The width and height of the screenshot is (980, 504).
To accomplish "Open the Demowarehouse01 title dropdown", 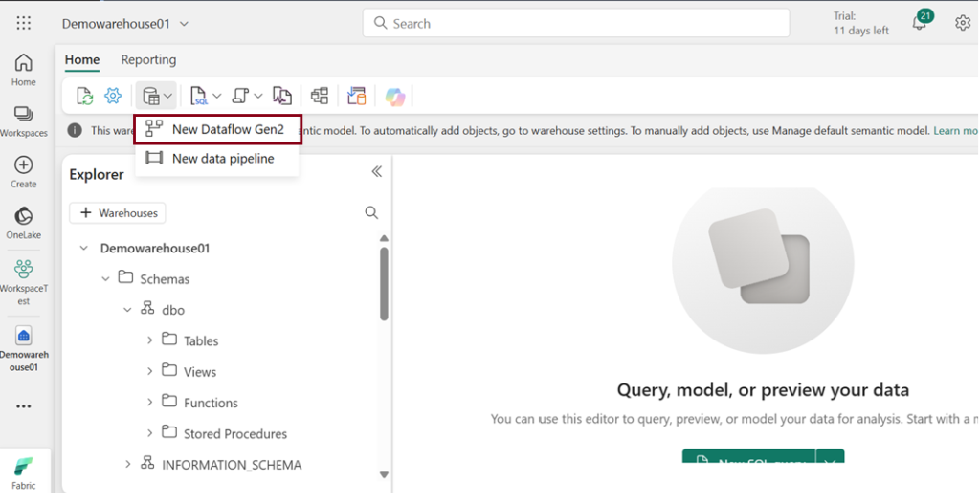I will click(x=185, y=24).
